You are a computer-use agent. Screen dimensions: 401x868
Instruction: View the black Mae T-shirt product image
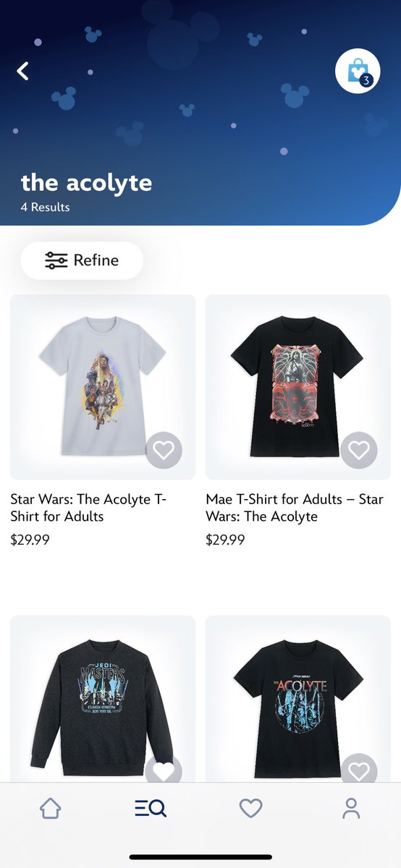tap(298, 387)
